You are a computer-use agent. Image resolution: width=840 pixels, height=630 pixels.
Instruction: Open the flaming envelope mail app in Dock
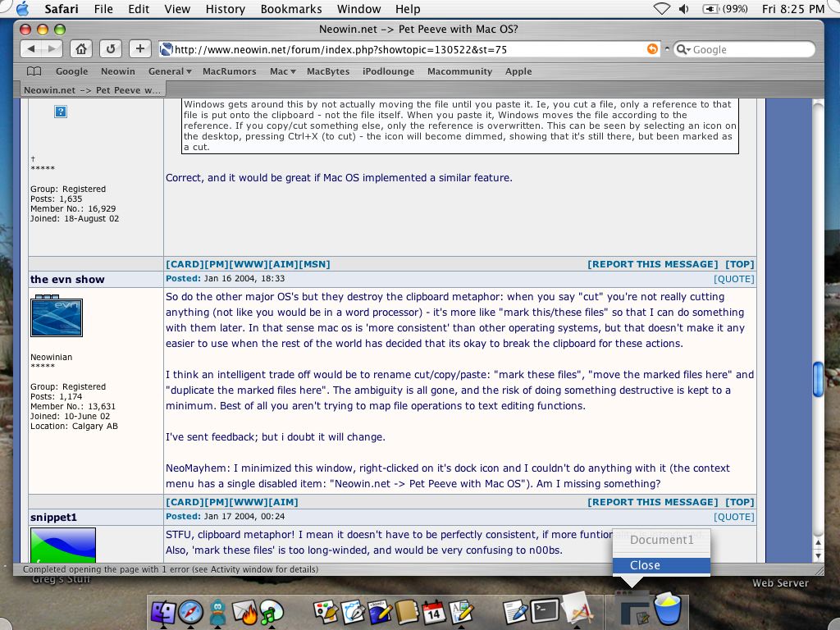[x=245, y=612]
